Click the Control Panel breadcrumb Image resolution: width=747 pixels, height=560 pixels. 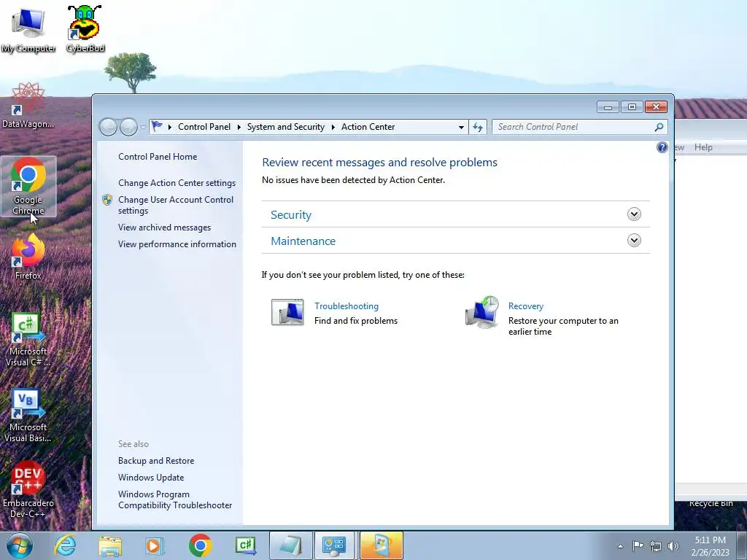(204, 127)
